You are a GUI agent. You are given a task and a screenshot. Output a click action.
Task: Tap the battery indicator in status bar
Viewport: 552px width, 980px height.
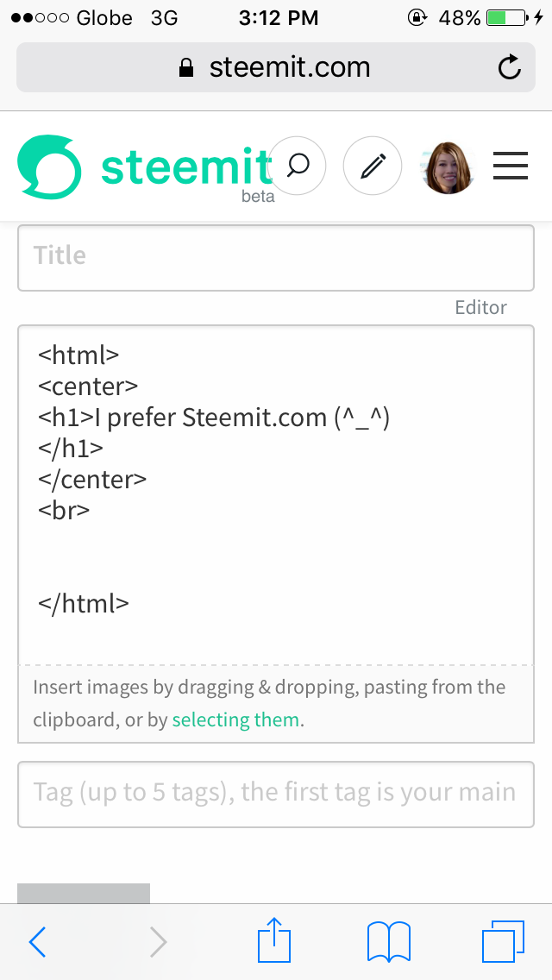[507, 18]
